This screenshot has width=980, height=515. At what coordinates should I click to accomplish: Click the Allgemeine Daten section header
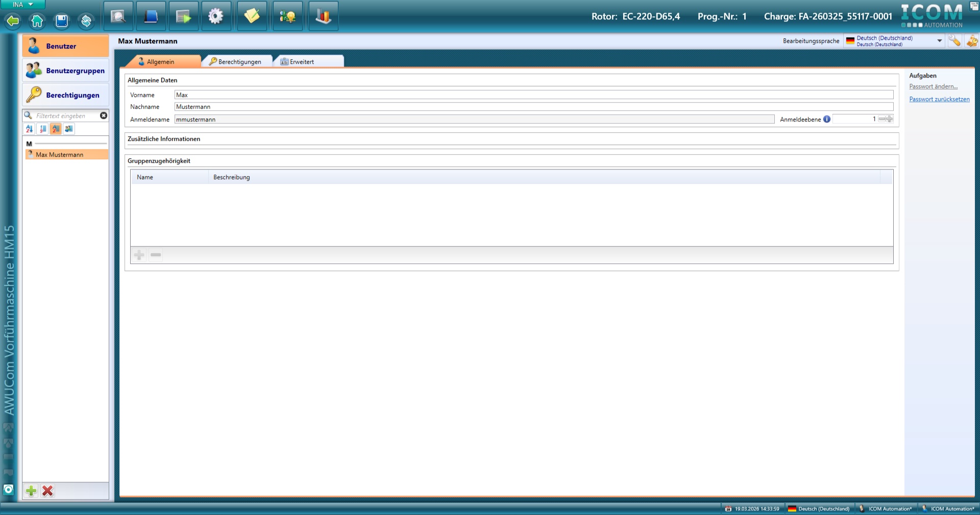[x=153, y=80]
